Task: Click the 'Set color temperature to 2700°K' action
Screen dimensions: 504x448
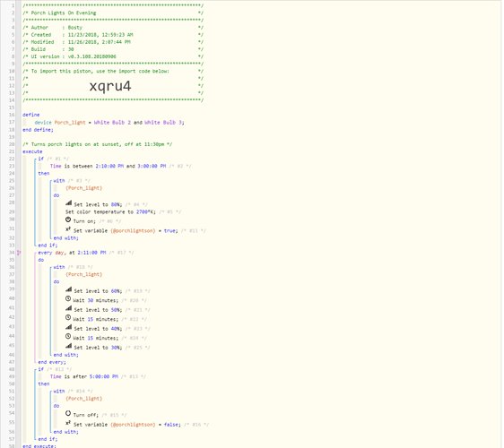Action: [110, 212]
